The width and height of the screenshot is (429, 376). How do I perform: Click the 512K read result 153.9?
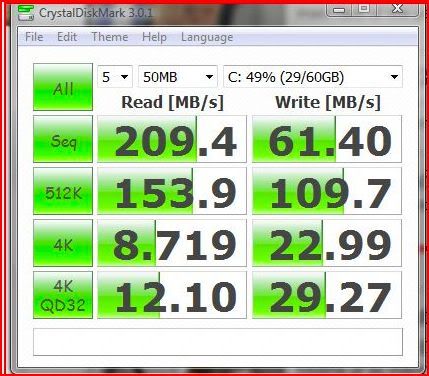tap(172, 191)
